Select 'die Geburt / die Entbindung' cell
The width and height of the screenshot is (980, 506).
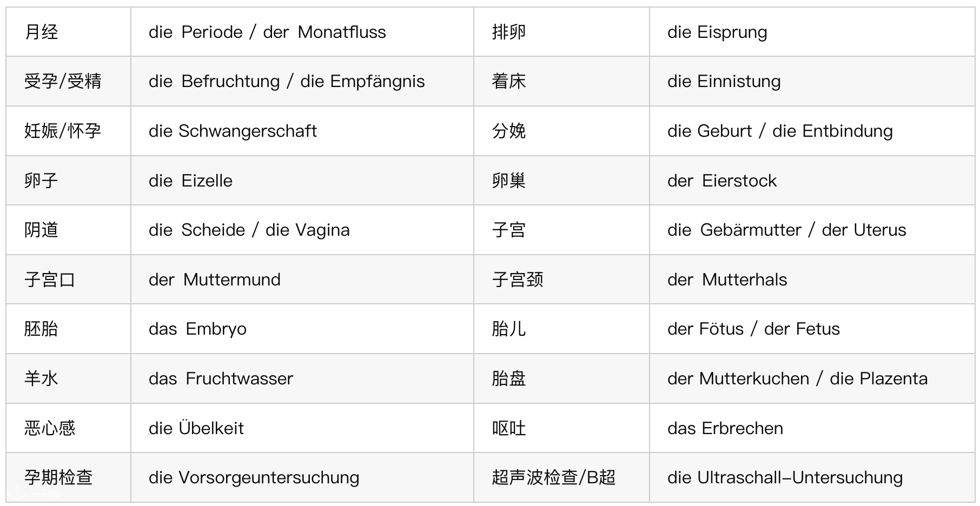(812, 131)
